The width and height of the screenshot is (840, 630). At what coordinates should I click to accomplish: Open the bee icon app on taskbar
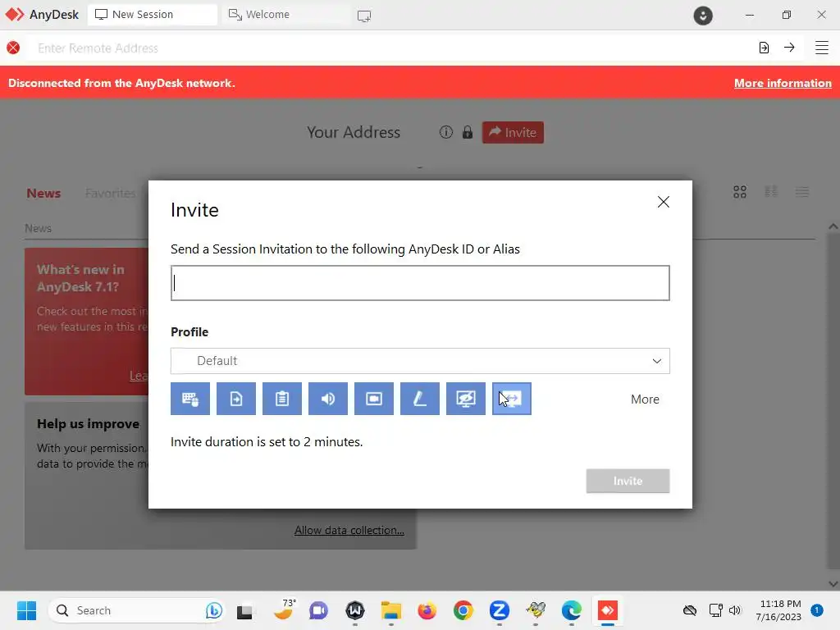535,610
